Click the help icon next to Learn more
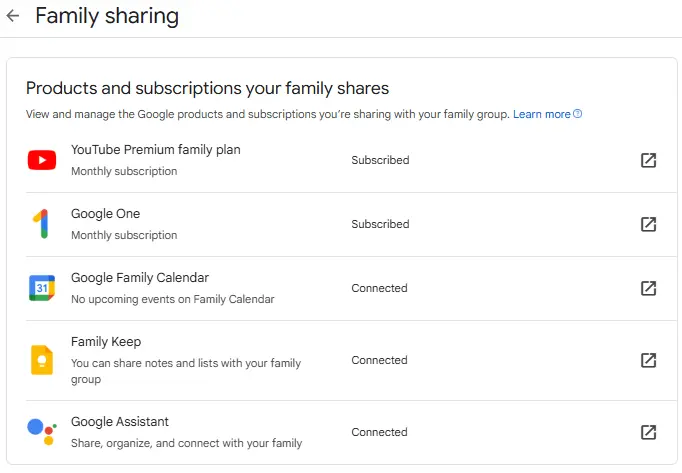The height and width of the screenshot is (473, 682). click(578, 114)
